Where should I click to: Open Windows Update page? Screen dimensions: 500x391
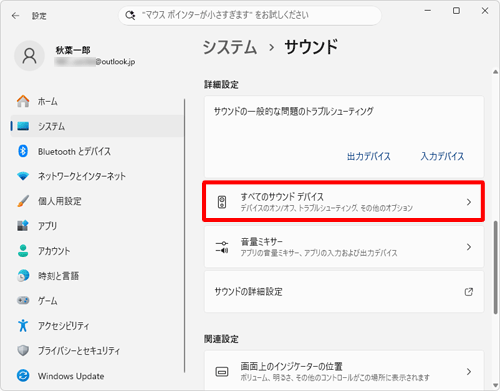97,376
